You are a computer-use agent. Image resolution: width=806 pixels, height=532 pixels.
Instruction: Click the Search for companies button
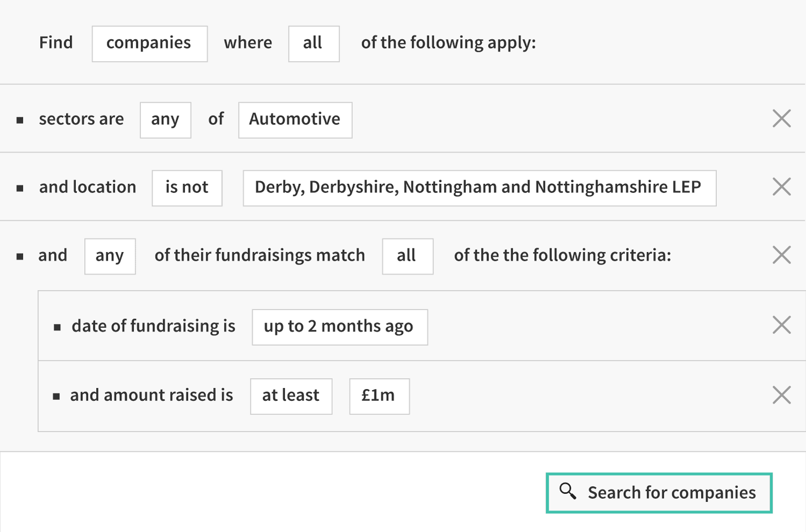coord(659,493)
